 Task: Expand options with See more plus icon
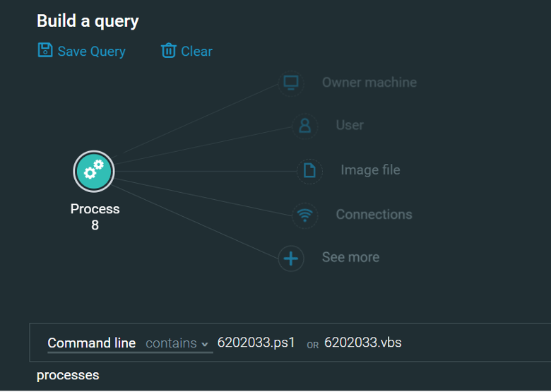pyautogui.click(x=290, y=259)
